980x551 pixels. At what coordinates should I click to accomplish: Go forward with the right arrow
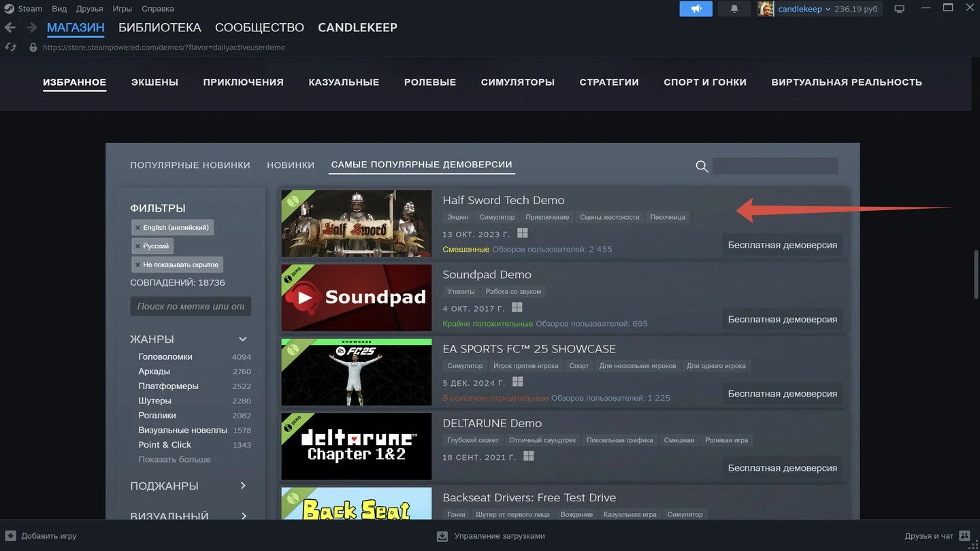click(x=31, y=28)
